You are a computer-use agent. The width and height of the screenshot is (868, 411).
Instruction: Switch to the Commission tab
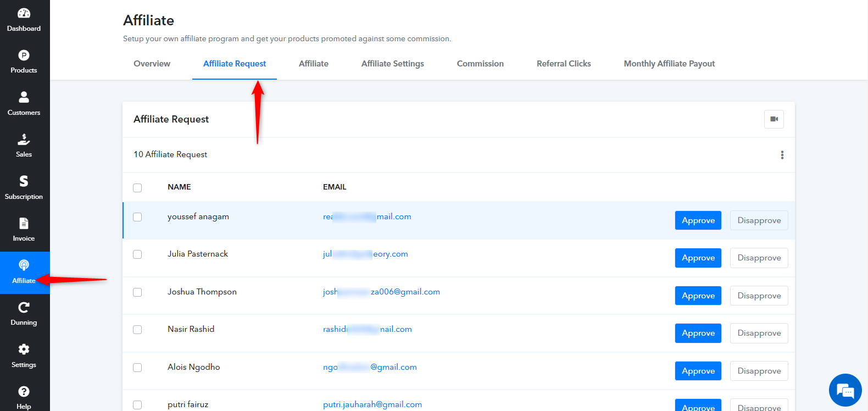480,64
